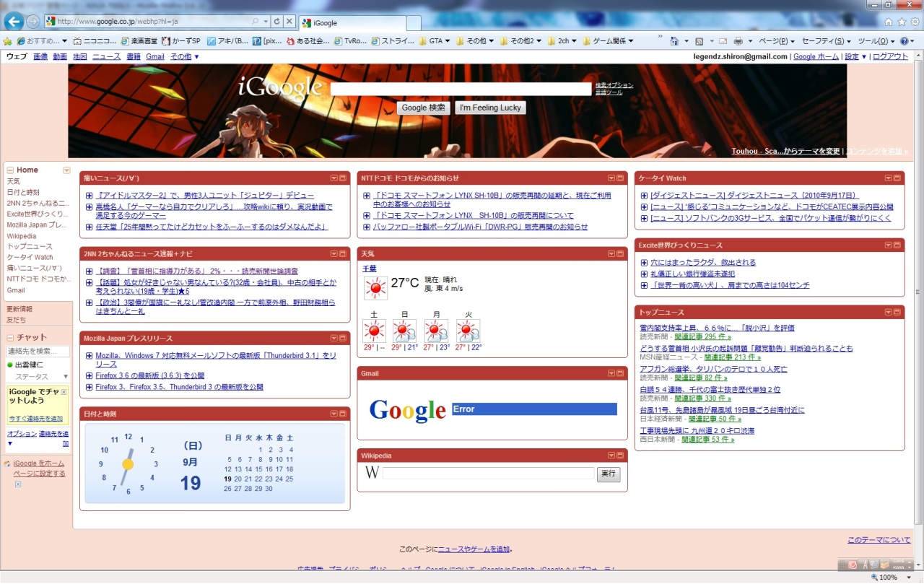Open the Home tab dropdown arrow in sidebar
The width and height of the screenshot is (924, 584).
[x=66, y=171]
